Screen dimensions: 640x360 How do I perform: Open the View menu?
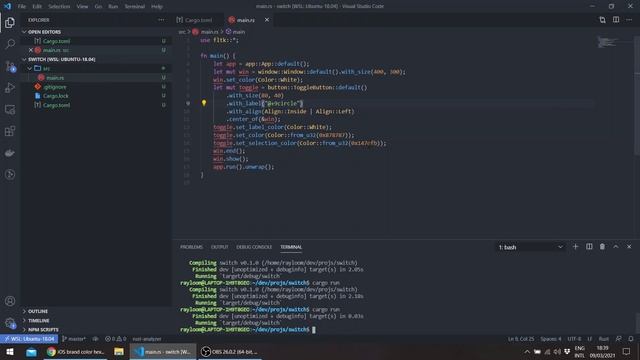(82, 7)
